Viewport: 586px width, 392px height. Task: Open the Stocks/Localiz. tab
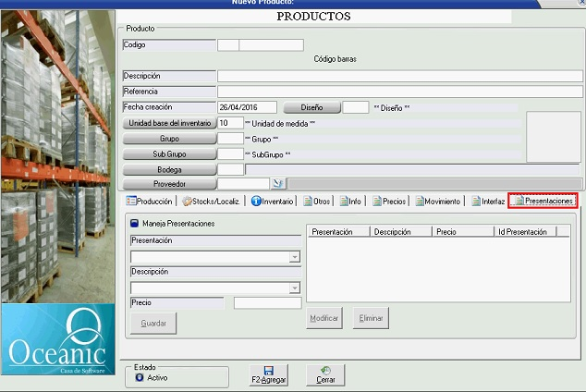point(212,201)
